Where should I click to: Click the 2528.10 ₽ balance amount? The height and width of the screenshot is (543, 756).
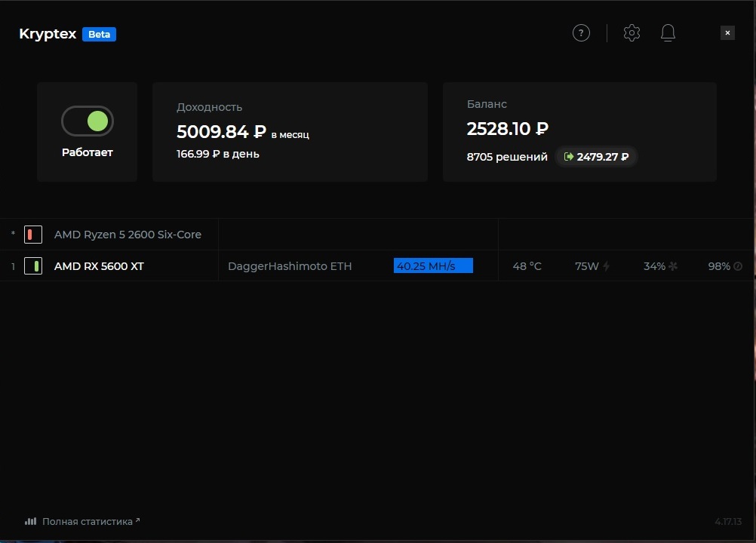click(507, 129)
